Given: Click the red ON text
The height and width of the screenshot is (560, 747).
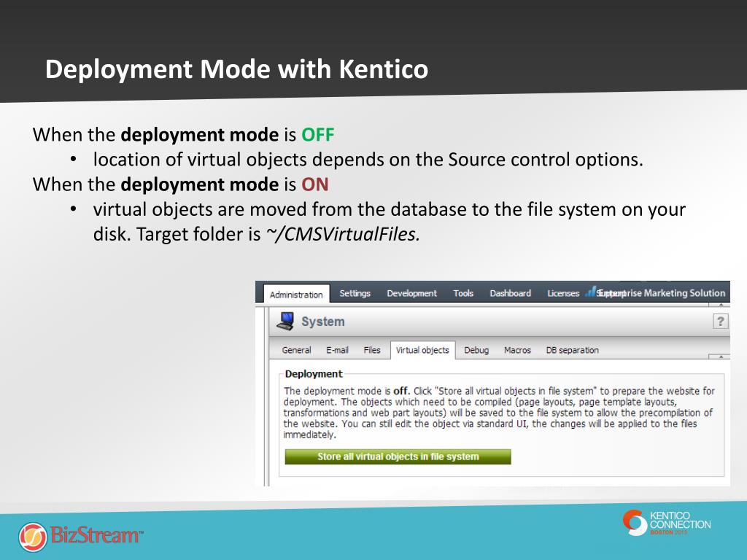Looking at the screenshot, I should tap(315, 184).
